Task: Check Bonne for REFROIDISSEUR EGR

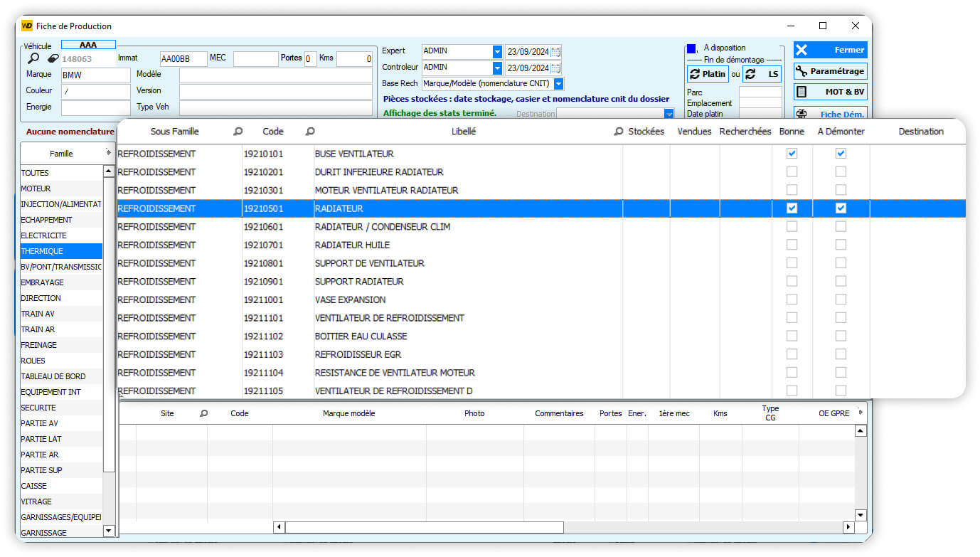Action: click(x=792, y=354)
